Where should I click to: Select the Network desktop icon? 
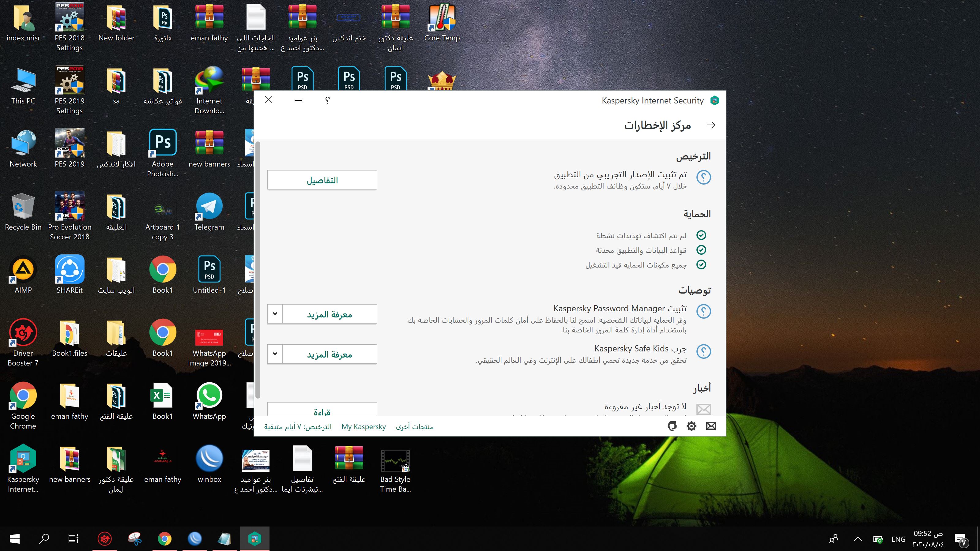(x=23, y=149)
